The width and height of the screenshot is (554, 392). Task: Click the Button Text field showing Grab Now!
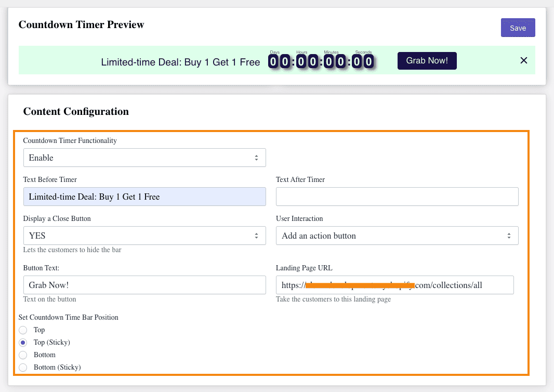coord(144,285)
